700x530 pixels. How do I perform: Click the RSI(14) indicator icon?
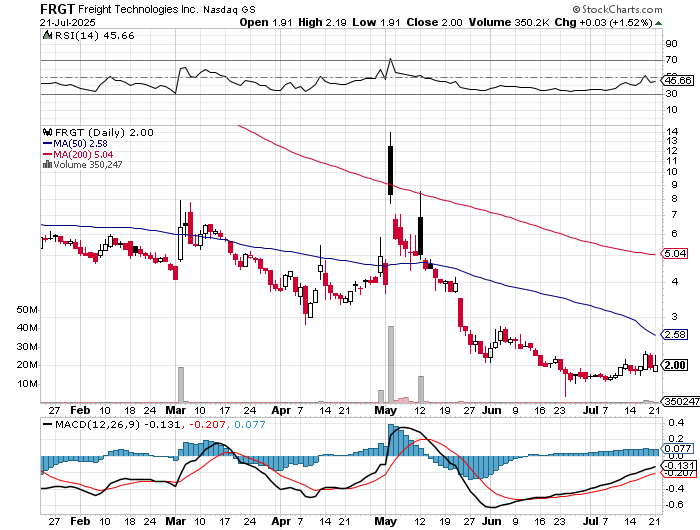click(47, 35)
